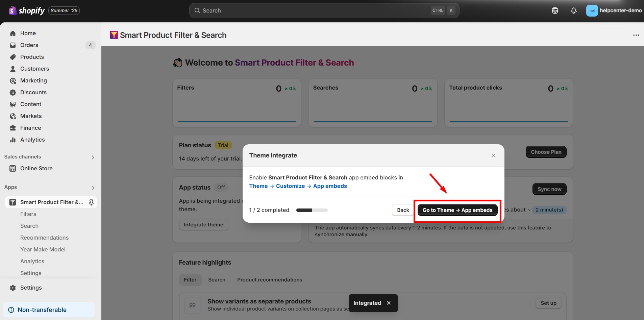Unpin the Smart Product Filter app
Screen dimensions: 644x320
pyautogui.click(x=91, y=202)
